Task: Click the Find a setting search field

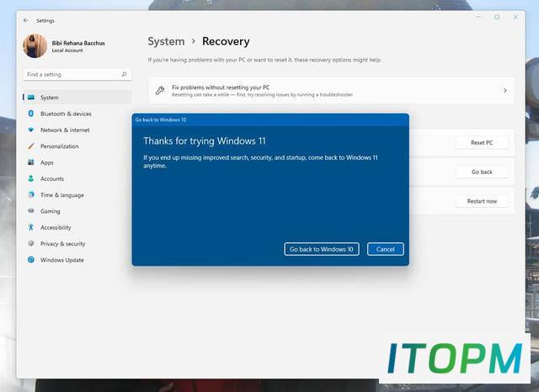Action: tap(77, 75)
